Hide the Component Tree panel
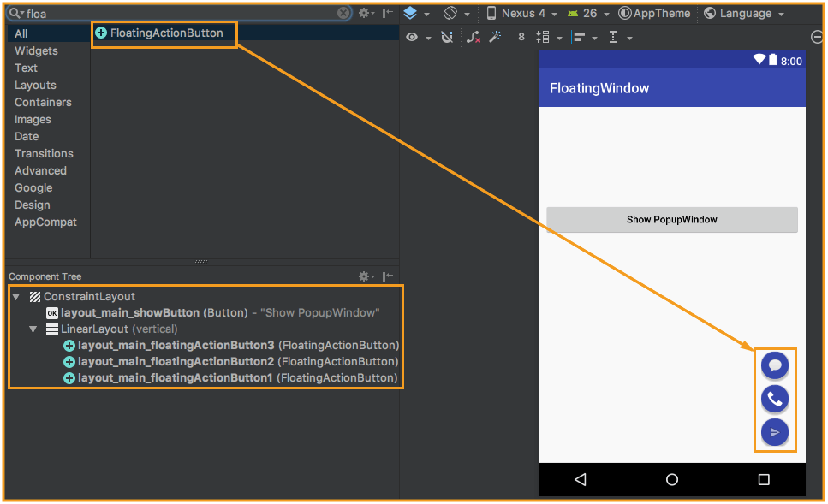 [x=388, y=276]
